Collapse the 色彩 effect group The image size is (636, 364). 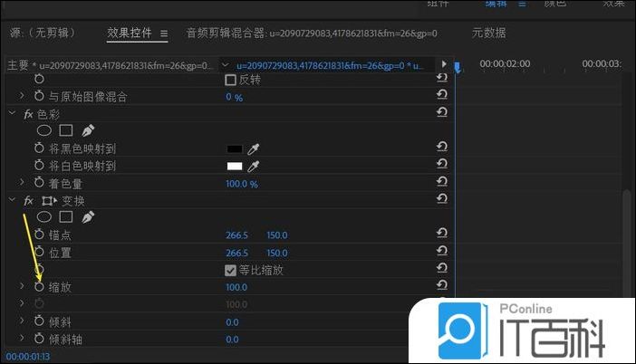[x=12, y=113]
